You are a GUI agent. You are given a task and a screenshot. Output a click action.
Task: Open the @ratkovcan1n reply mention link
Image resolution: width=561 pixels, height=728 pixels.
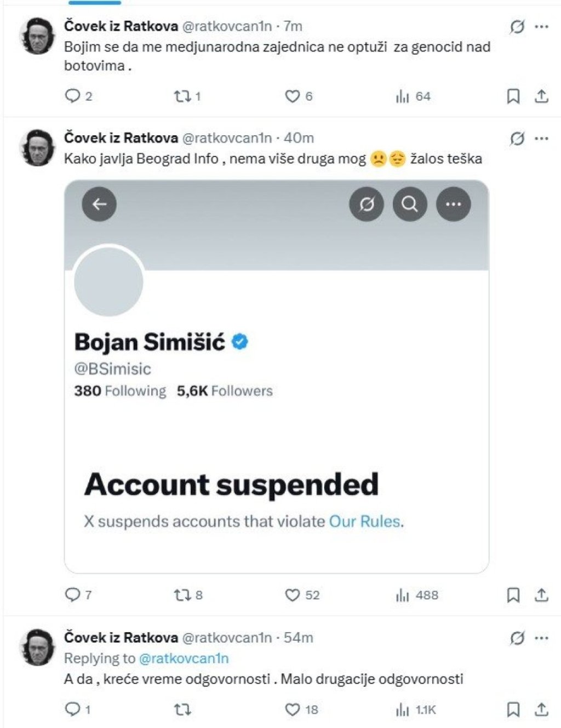pos(184,658)
